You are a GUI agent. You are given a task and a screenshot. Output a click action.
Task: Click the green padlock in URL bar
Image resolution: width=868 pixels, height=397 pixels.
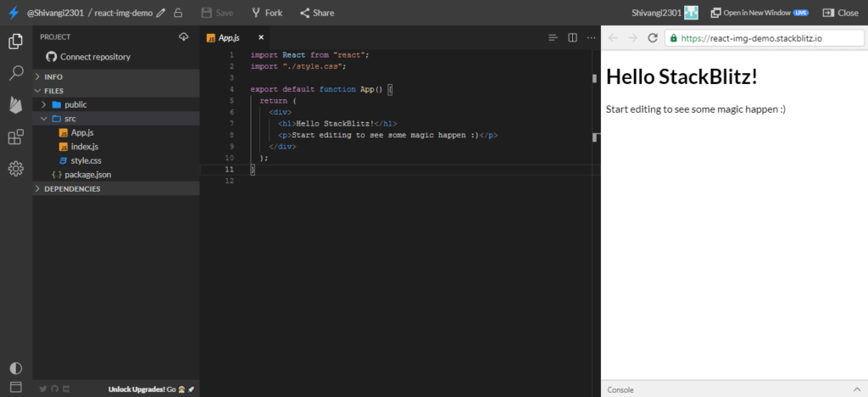(673, 38)
